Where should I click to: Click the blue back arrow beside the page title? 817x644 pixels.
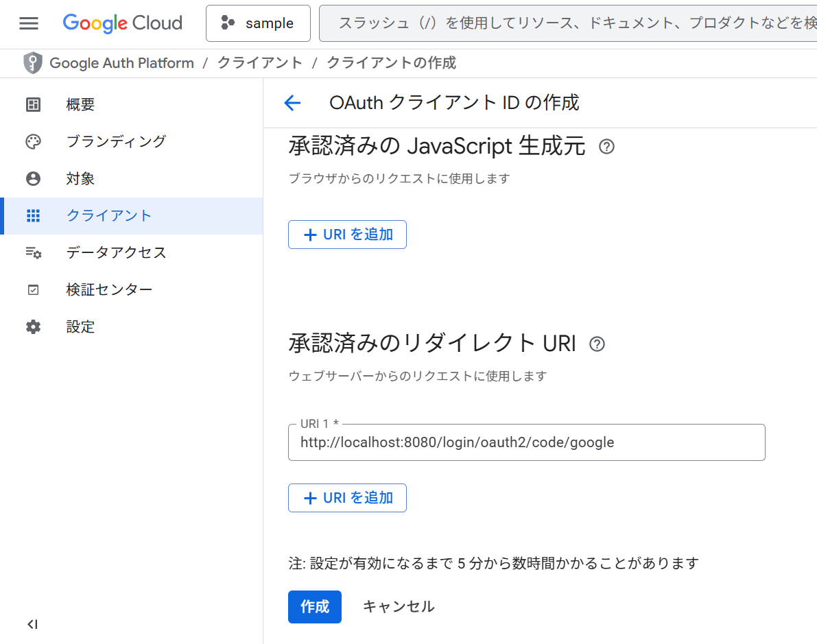[x=292, y=102]
